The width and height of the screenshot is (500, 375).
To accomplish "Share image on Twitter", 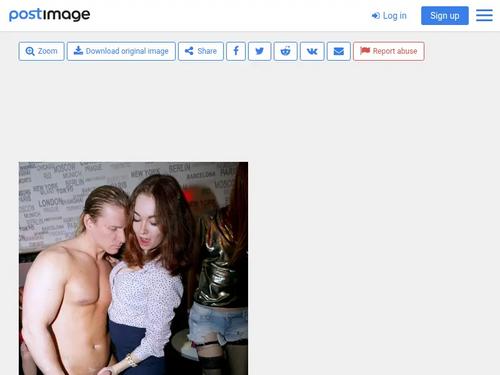I will (x=260, y=51).
